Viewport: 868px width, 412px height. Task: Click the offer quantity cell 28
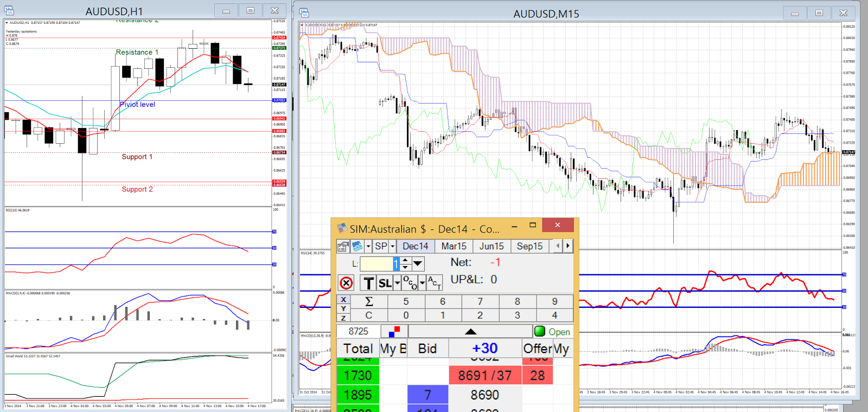[538, 376]
